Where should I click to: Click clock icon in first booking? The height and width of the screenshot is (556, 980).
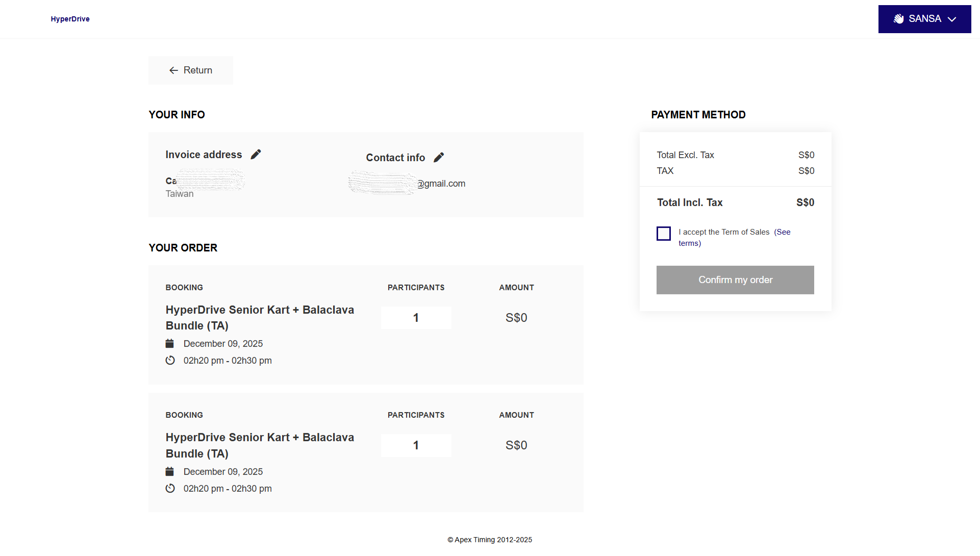point(170,361)
